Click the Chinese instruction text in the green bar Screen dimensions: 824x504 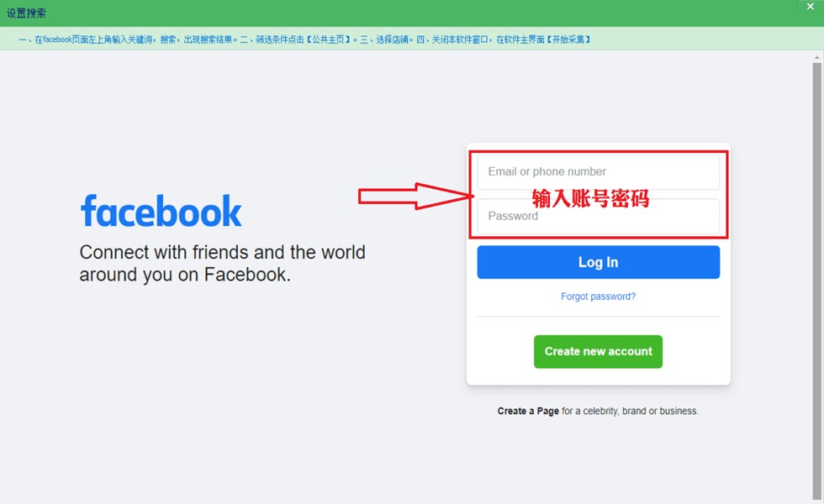tap(304, 39)
